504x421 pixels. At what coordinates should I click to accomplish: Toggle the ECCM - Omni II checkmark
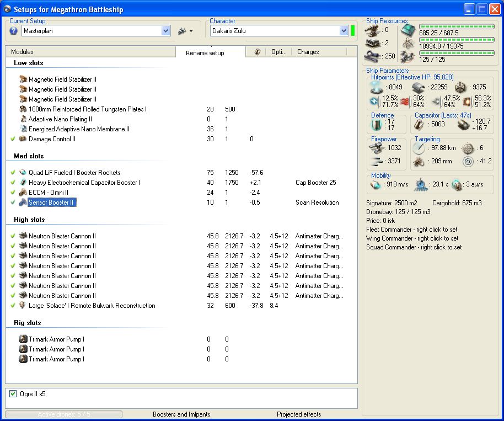point(13,193)
